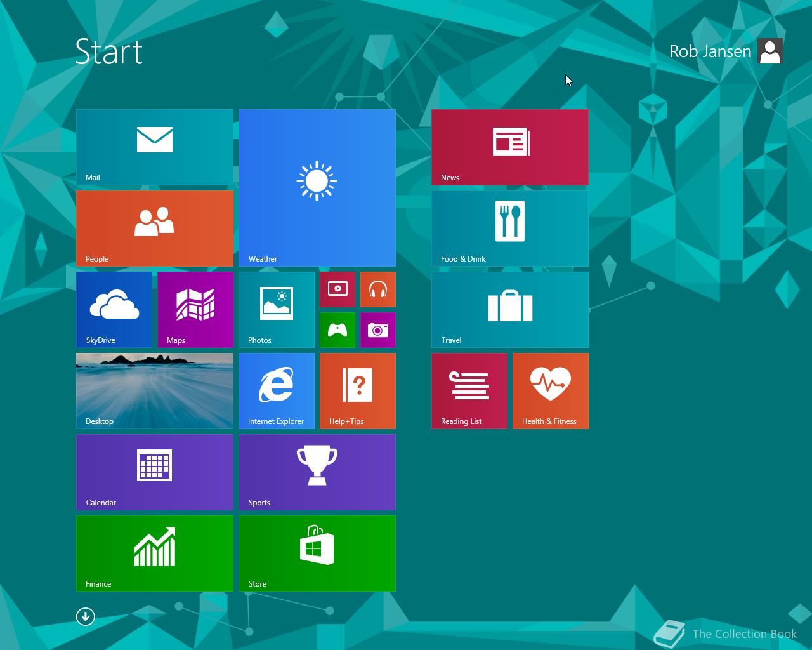Viewport: 812px width, 650px height.
Task: Launch Internet Explorer tile
Action: click(x=277, y=391)
